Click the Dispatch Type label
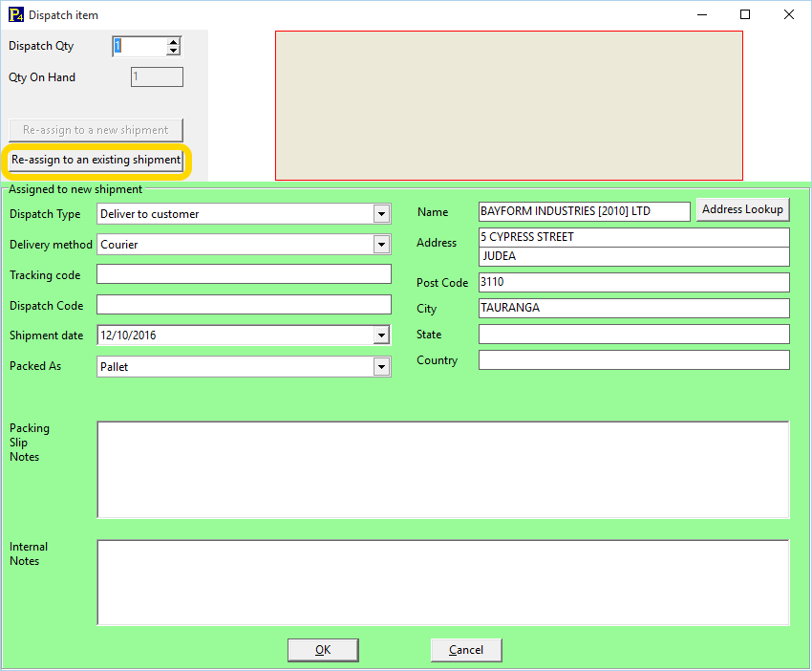 click(45, 214)
